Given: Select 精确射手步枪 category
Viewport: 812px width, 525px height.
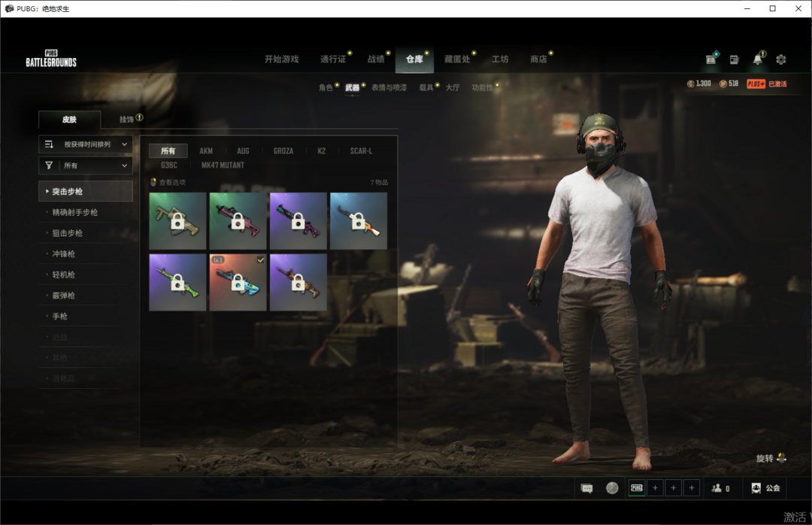Looking at the screenshot, I should [x=86, y=213].
